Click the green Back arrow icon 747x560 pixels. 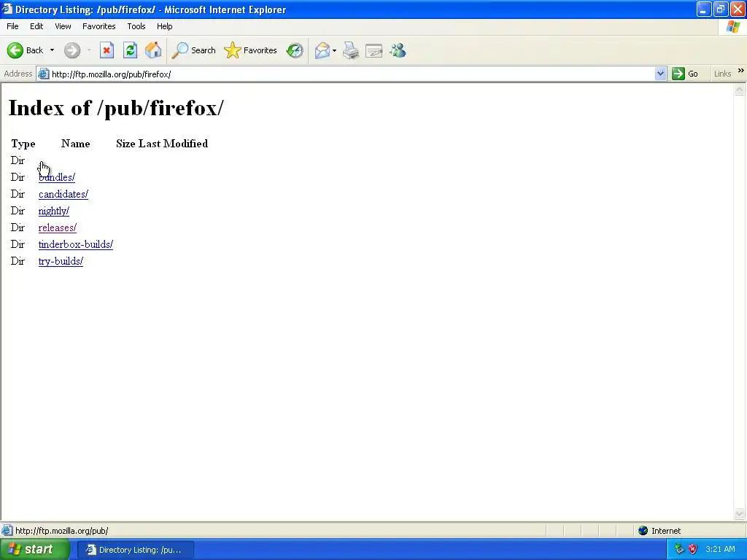click(x=15, y=50)
